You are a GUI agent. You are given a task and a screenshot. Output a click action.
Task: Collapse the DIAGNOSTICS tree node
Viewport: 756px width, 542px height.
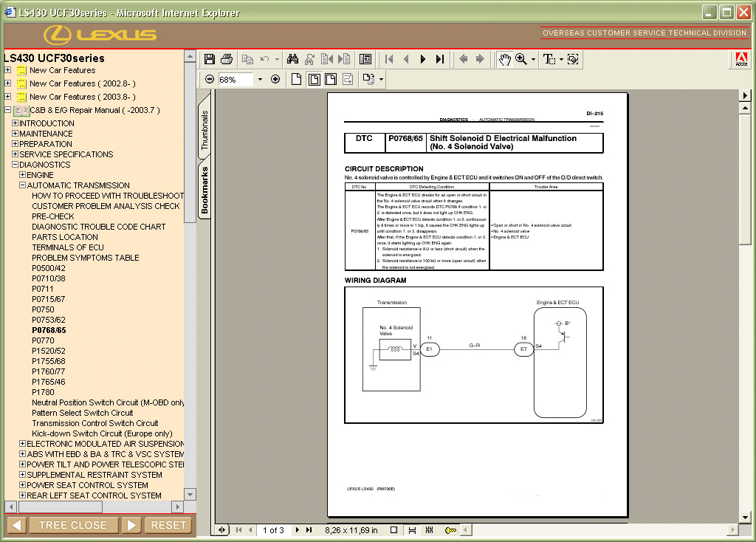click(15, 165)
